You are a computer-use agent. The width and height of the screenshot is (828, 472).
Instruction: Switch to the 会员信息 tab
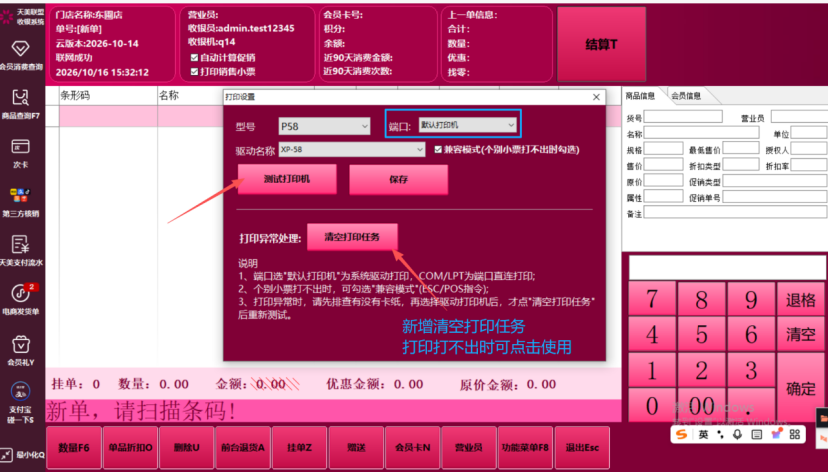tap(686, 96)
